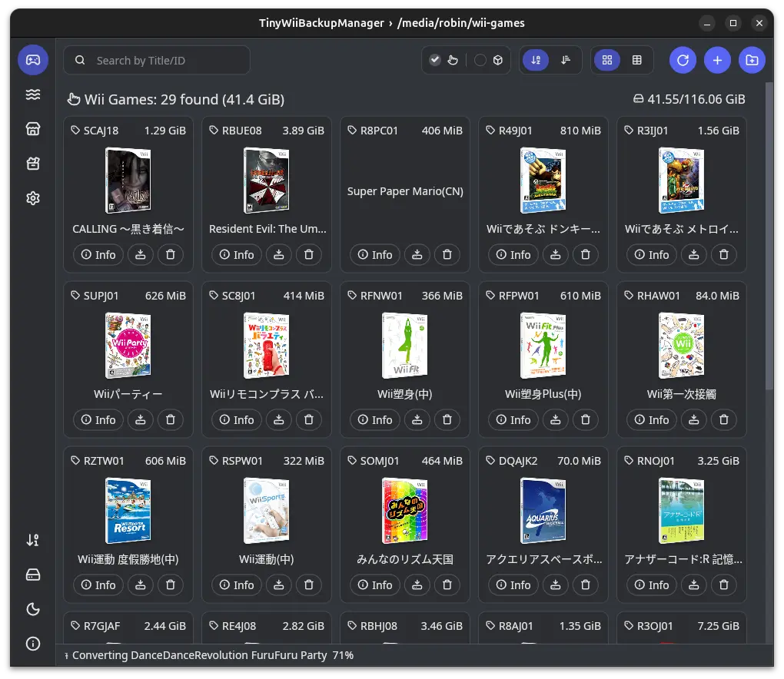This screenshot has height=679, width=784.
Task: Sort games alphabetically A-Z
Action: pyautogui.click(x=536, y=60)
